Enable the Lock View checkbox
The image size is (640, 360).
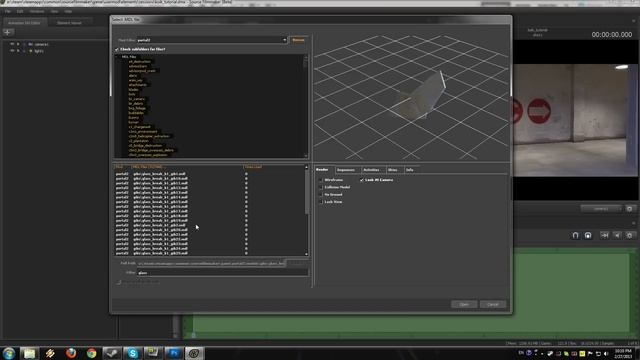pyautogui.click(x=321, y=202)
